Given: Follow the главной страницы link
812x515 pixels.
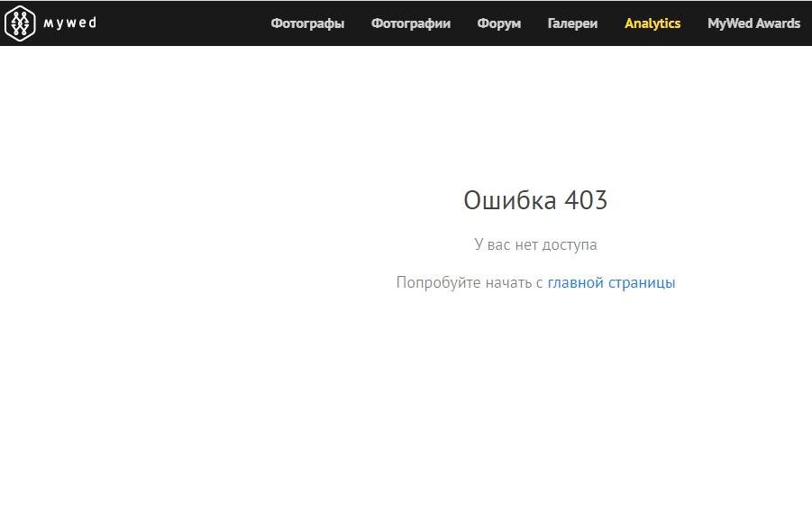Looking at the screenshot, I should click(x=611, y=283).
